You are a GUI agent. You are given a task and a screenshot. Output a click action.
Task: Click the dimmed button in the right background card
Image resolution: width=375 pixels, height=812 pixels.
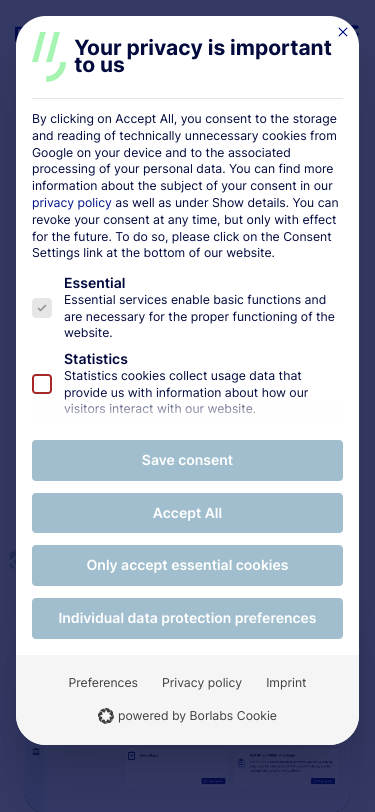tap(323, 781)
